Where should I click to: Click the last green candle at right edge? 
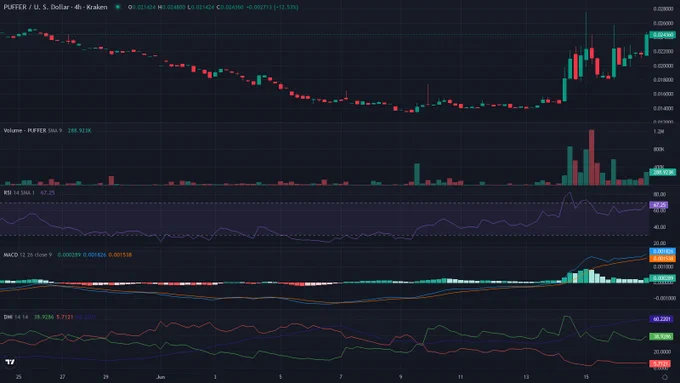(647, 45)
